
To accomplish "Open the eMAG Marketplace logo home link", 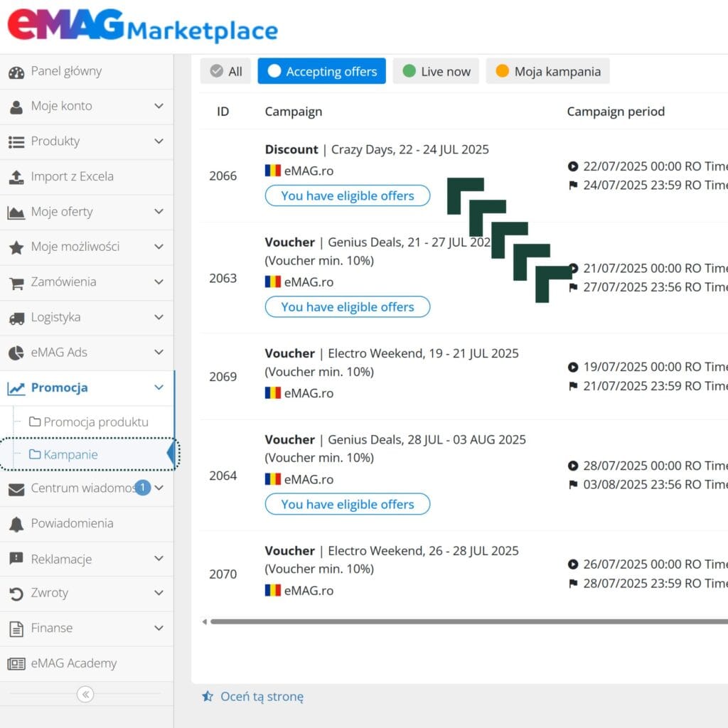I will (x=142, y=26).
